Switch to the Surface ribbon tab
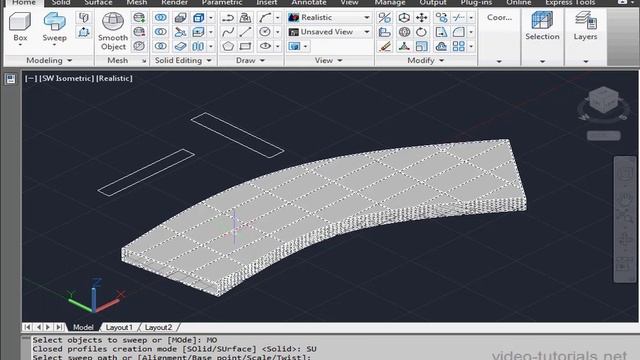The image size is (640, 360). 98,2
